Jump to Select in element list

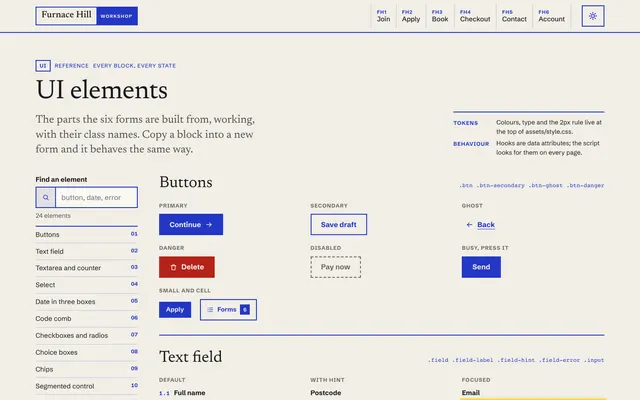(x=87, y=284)
